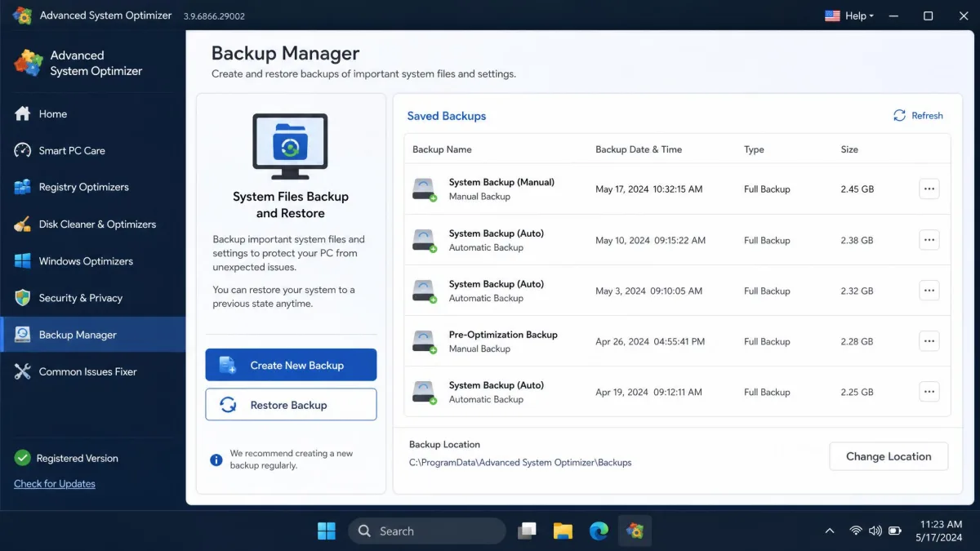This screenshot has width=980, height=551.
Task: Click the Wi-Fi network tray icon
Action: (x=856, y=531)
